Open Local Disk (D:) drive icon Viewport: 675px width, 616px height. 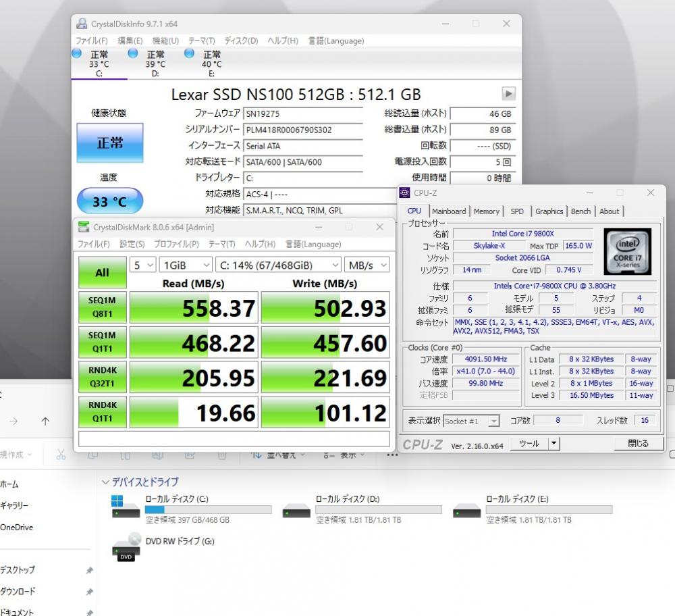pos(296,511)
